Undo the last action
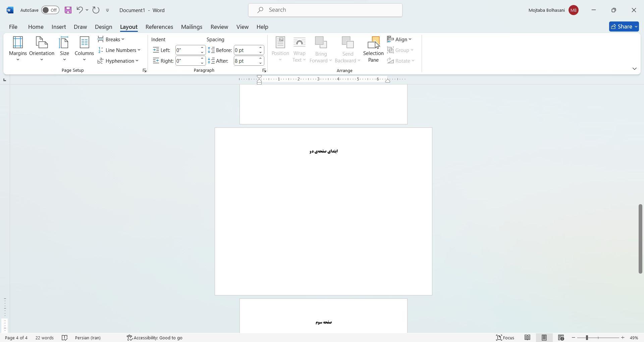Image resolution: width=644 pixels, height=342 pixels. point(79,10)
